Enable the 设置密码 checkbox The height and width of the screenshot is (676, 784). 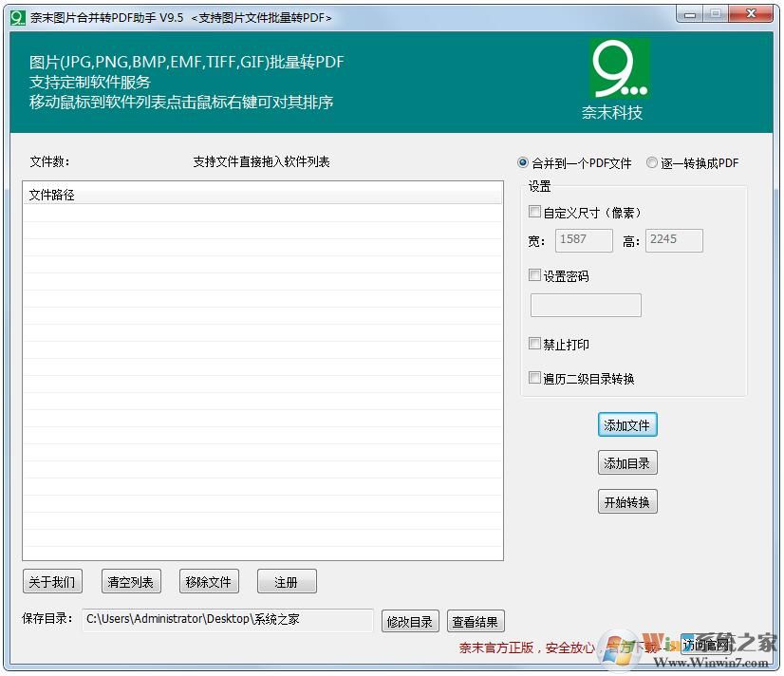click(534, 276)
